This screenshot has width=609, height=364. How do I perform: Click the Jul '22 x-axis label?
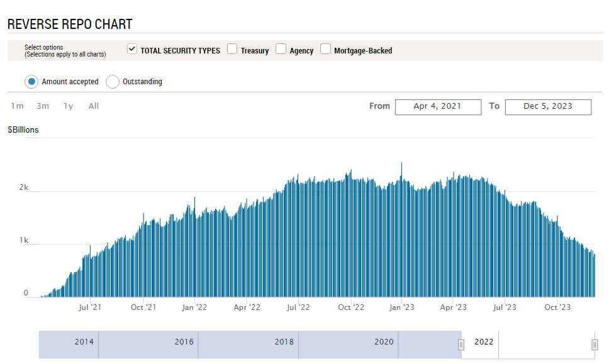click(298, 307)
